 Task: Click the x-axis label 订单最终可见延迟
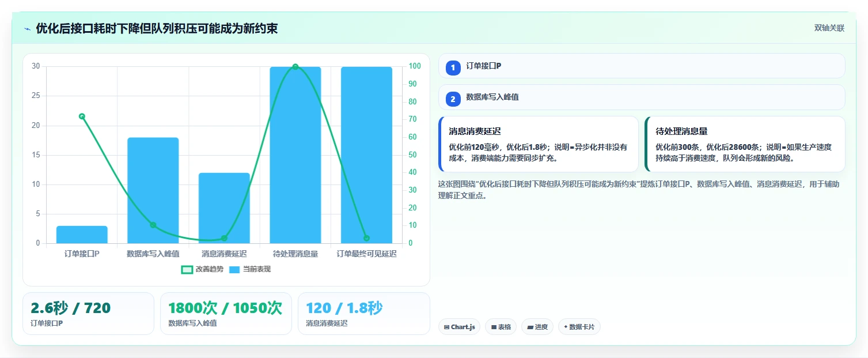(366, 254)
